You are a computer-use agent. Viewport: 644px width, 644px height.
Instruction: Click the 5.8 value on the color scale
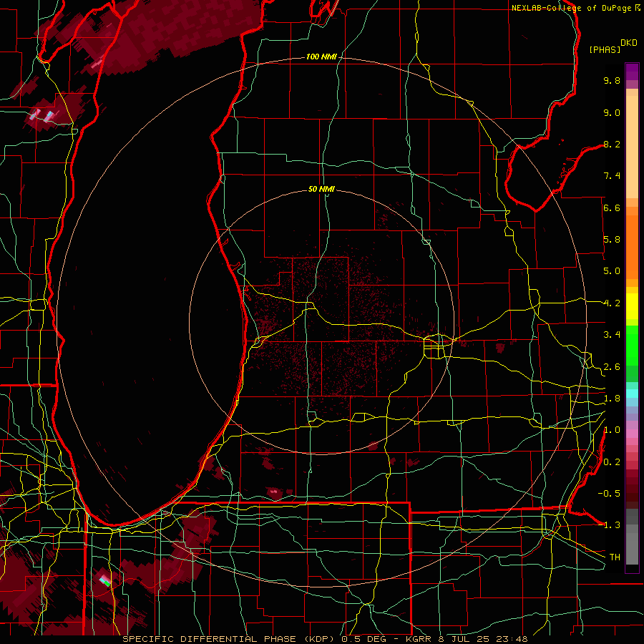[x=612, y=240]
